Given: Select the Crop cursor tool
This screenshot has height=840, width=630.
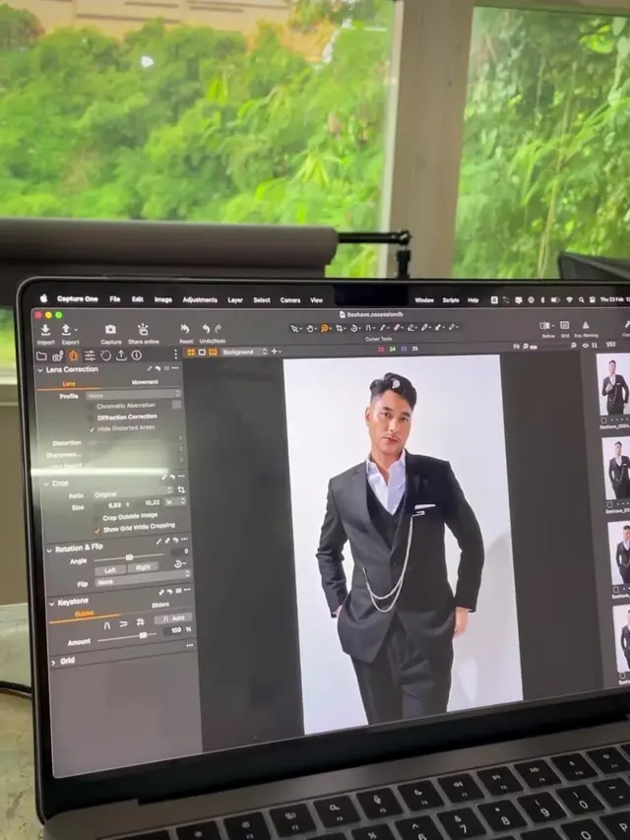Looking at the screenshot, I should [339, 328].
